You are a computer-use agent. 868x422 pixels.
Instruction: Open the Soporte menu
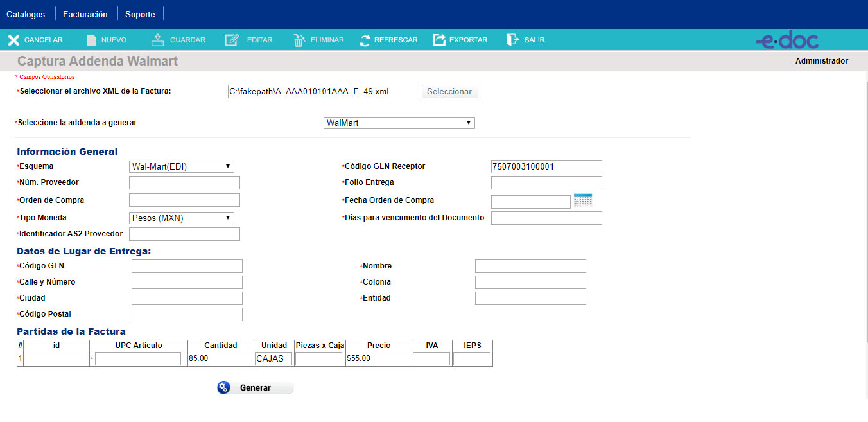point(140,14)
